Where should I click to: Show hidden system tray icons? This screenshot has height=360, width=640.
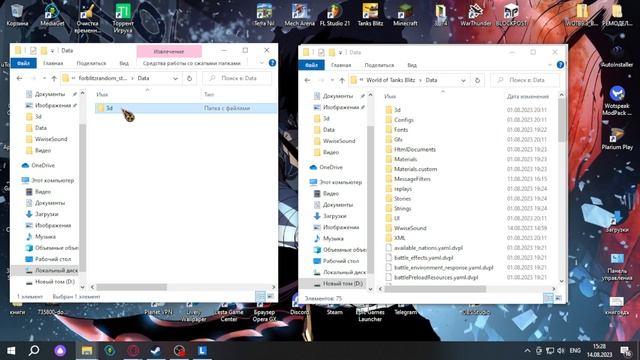point(527,351)
